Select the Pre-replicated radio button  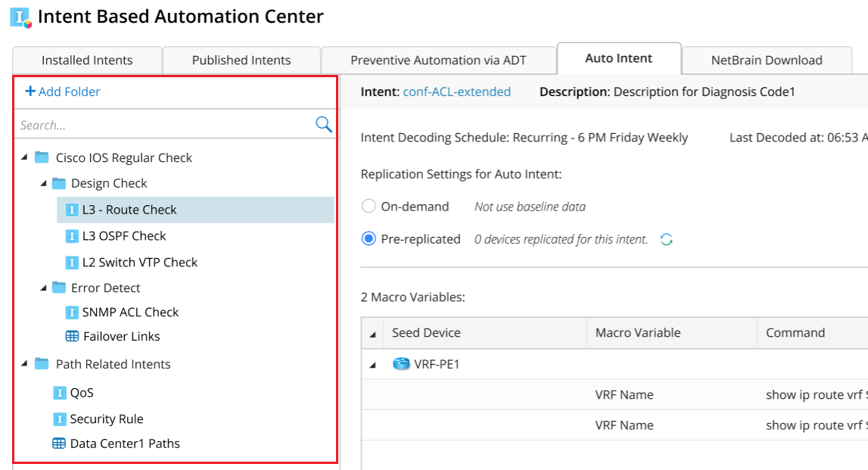point(369,239)
